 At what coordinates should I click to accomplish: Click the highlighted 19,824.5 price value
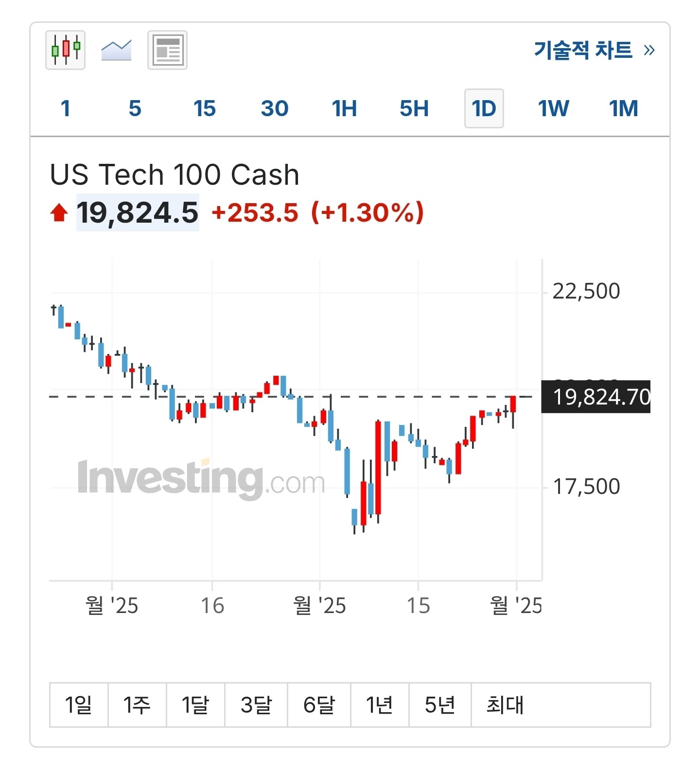point(138,212)
